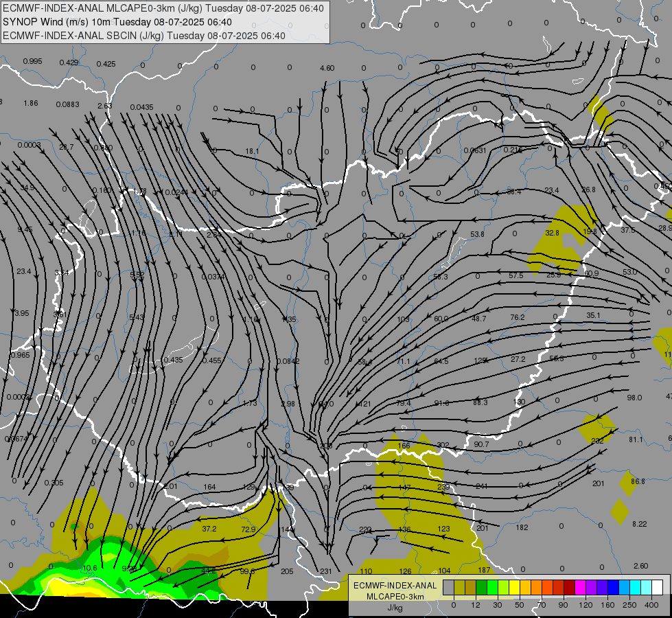Click the map value '2.63'
The image size is (672, 618).
click(105, 106)
